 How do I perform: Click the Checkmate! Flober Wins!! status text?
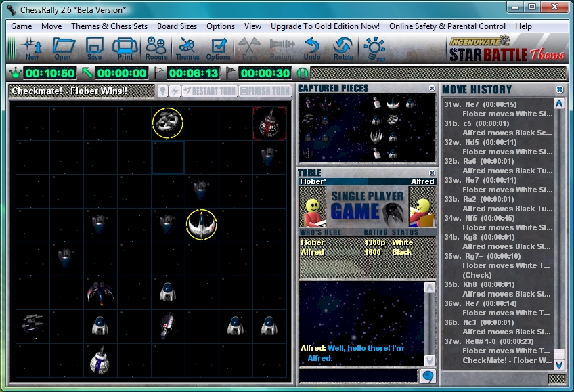coord(69,91)
